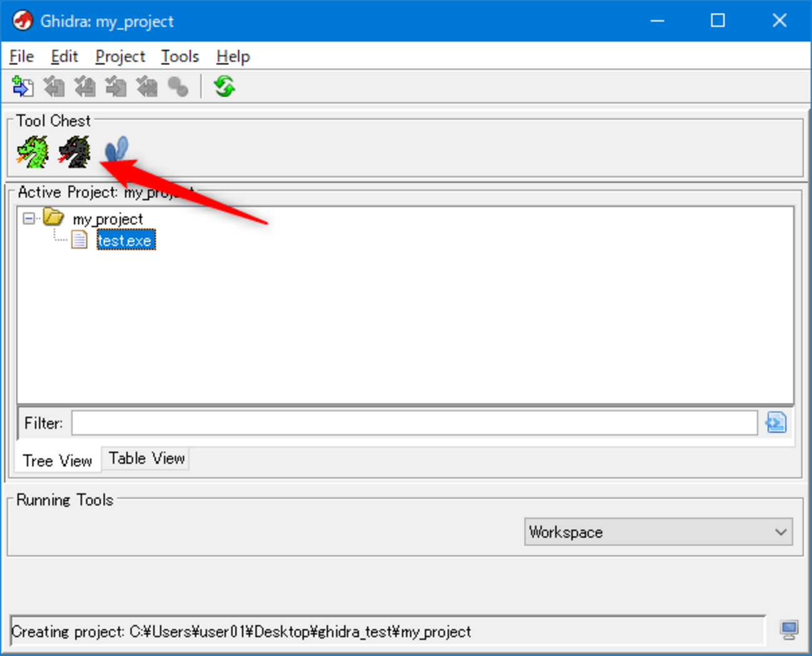
Task: Minimize the Ghidra window
Action: [x=657, y=21]
